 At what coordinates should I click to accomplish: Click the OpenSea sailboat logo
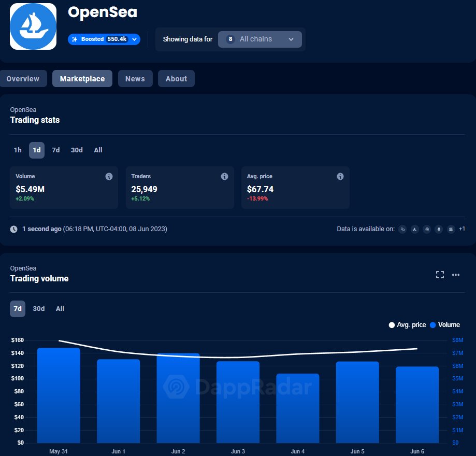tap(33, 26)
